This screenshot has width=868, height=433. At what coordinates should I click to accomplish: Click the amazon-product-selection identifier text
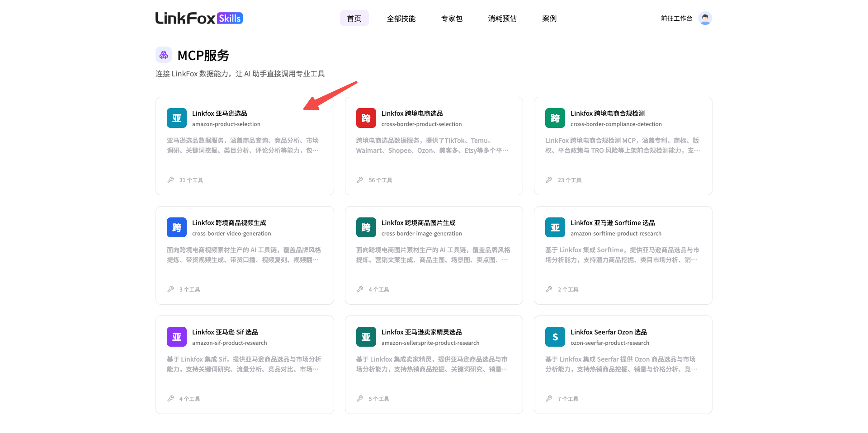click(226, 124)
